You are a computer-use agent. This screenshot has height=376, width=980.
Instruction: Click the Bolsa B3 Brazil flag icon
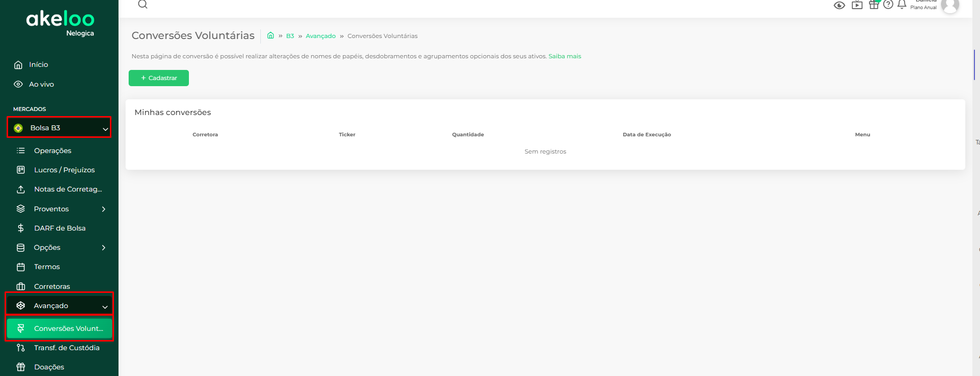point(18,128)
